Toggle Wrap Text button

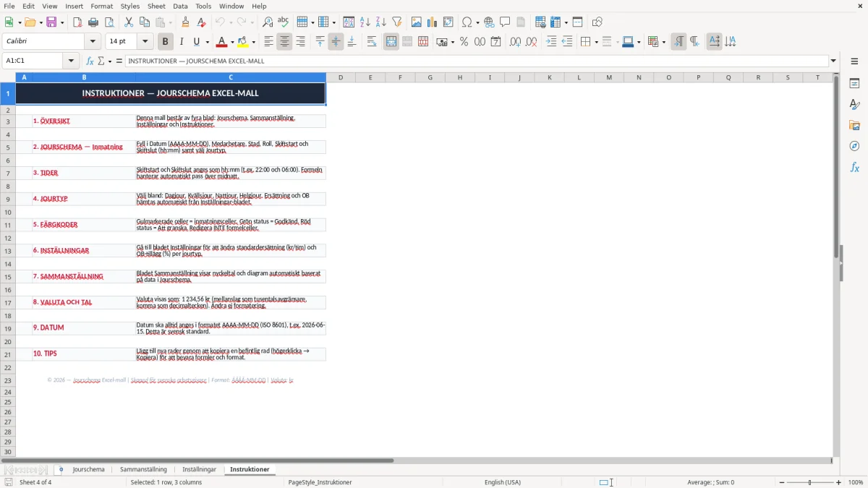tap(372, 42)
